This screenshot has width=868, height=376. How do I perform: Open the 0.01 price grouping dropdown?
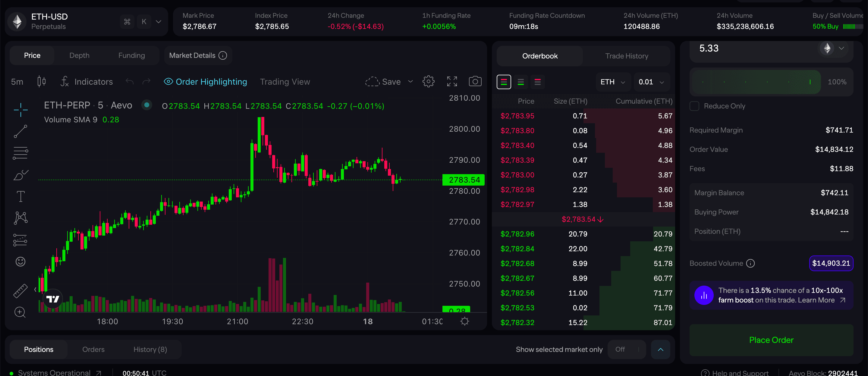[651, 82]
